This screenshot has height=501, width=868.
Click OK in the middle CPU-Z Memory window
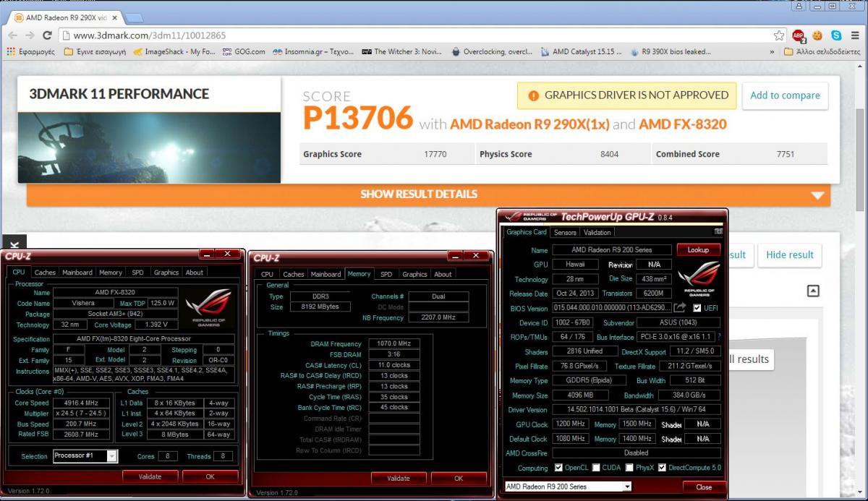pyautogui.click(x=459, y=478)
